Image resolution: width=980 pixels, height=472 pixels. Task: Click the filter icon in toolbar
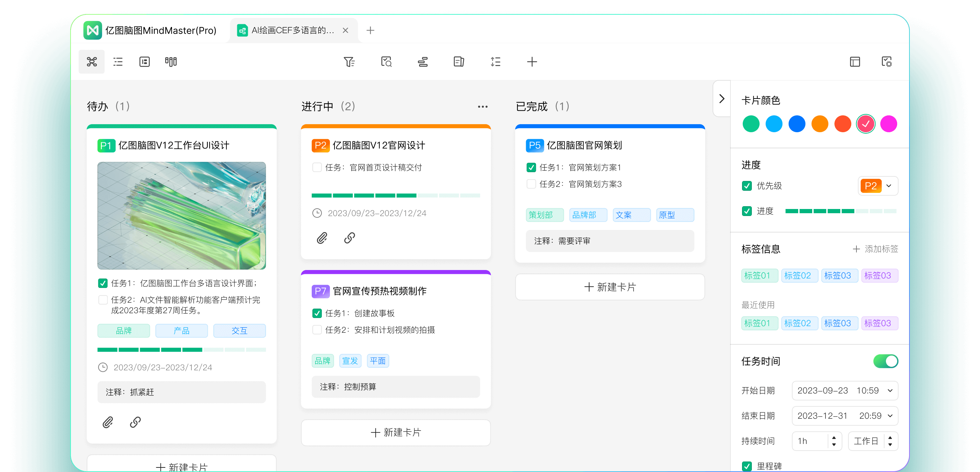pyautogui.click(x=349, y=62)
